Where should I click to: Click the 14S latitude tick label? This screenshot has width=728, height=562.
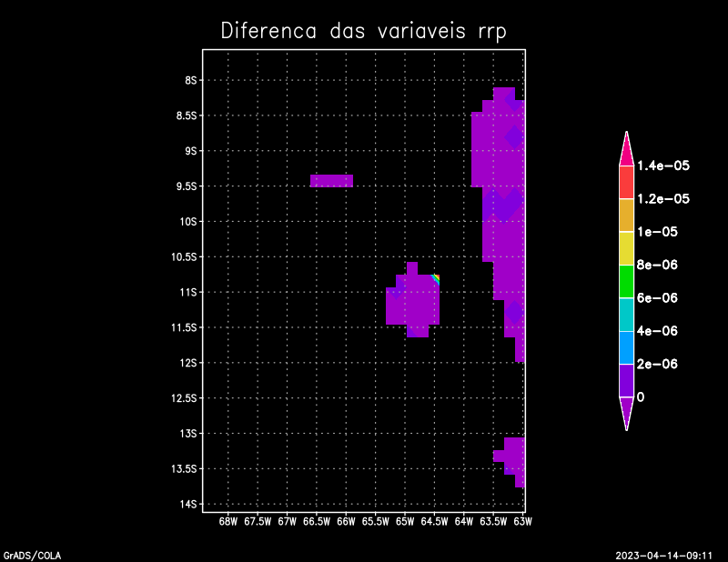coord(191,504)
